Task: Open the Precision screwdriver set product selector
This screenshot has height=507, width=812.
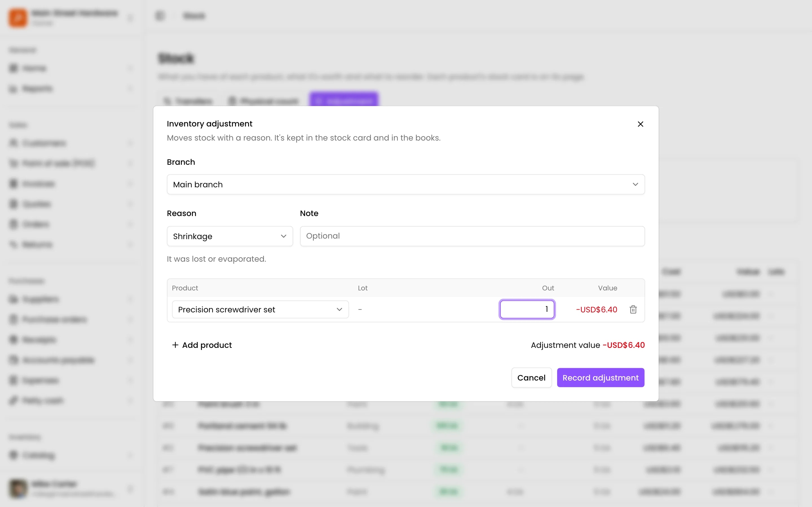Action: pyautogui.click(x=261, y=310)
